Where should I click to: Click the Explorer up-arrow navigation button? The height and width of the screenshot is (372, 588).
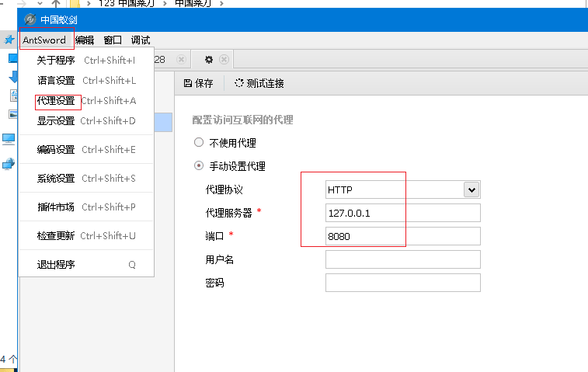(55, 3)
